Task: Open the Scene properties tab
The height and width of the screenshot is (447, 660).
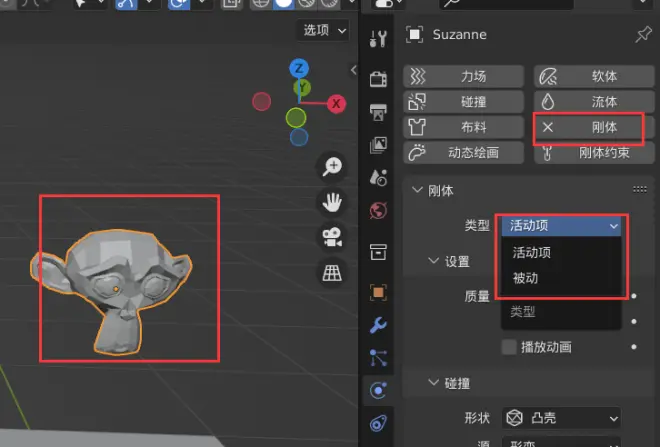Action: click(378, 177)
